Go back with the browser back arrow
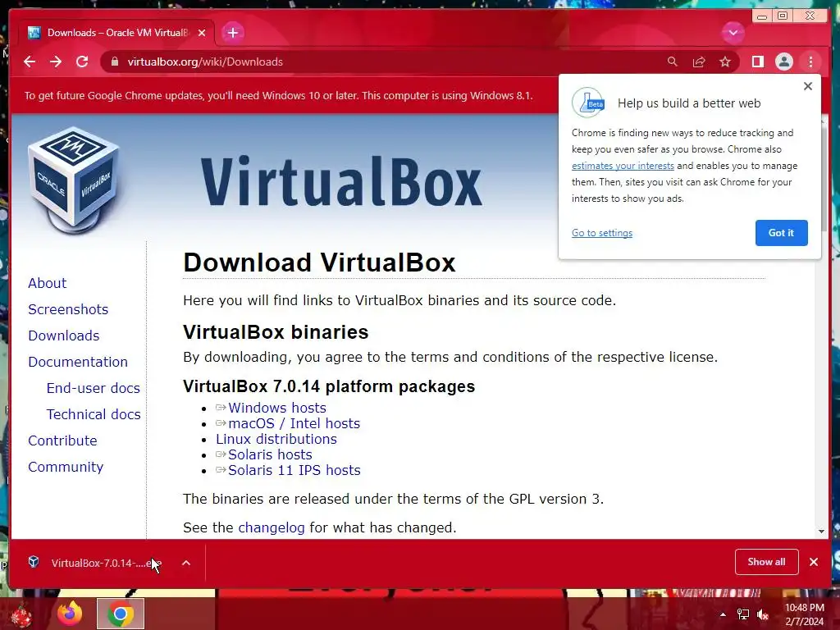The height and width of the screenshot is (630, 840). tap(30, 62)
